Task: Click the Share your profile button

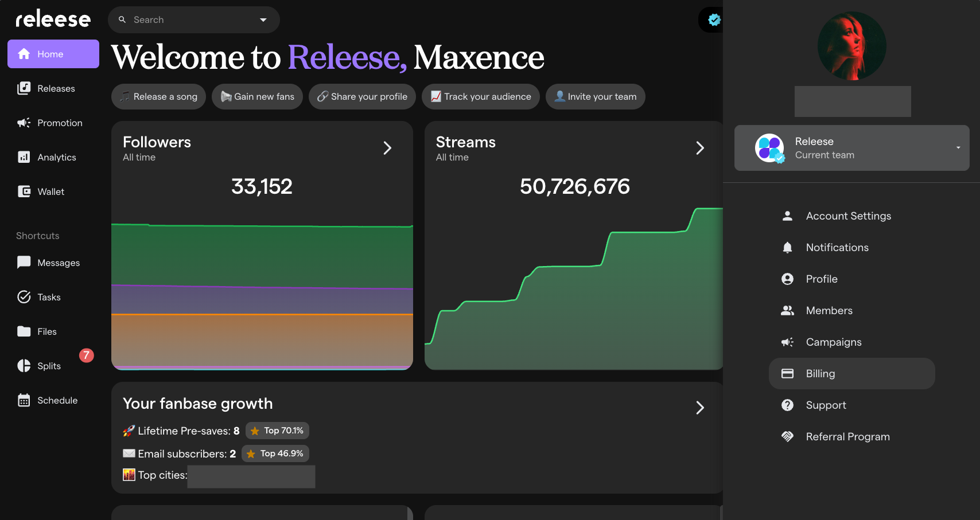Action: (363, 97)
